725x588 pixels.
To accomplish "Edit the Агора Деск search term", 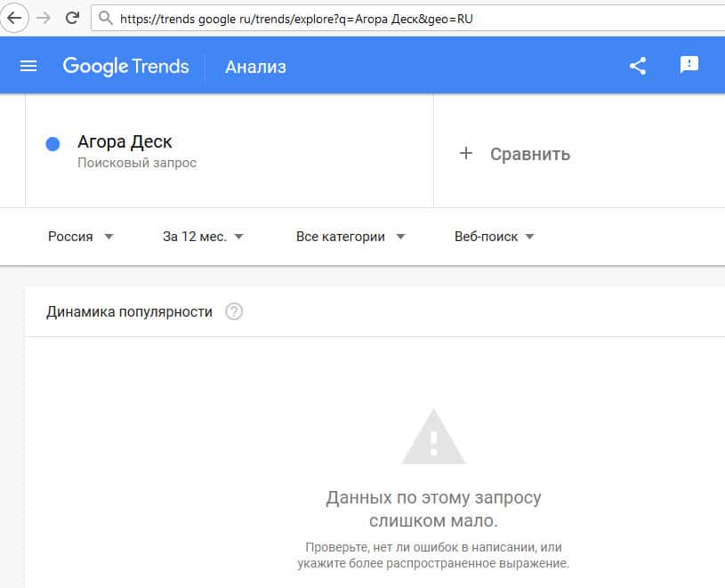I will [125, 141].
